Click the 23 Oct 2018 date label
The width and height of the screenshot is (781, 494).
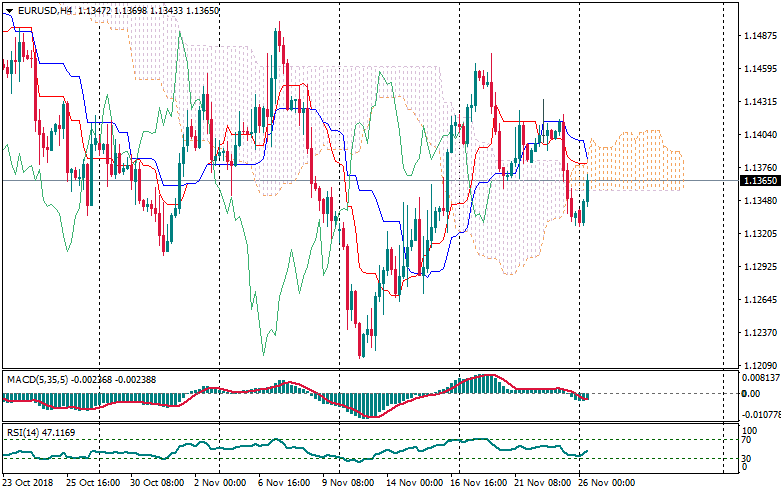[29, 482]
